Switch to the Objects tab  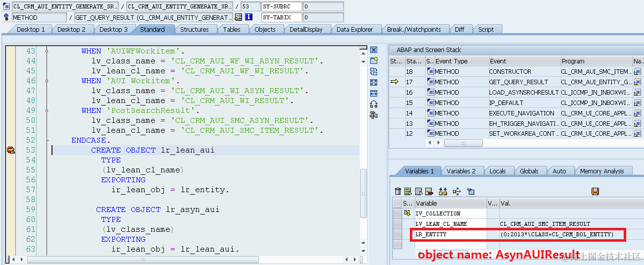click(x=265, y=29)
